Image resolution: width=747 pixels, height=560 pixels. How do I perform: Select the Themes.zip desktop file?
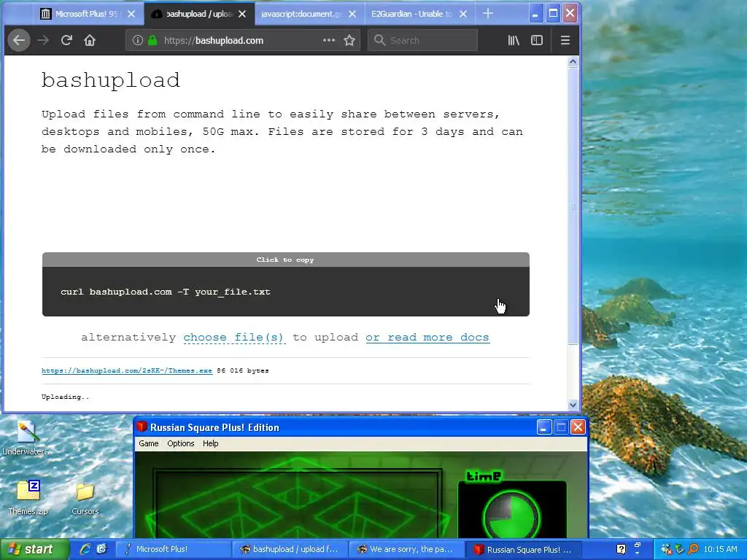pyautogui.click(x=28, y=497)
